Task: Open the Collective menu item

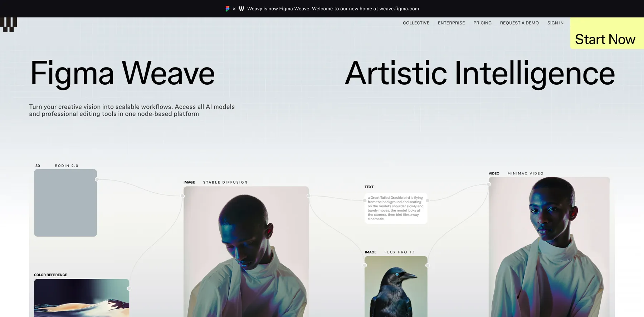Action: (416, 23)
